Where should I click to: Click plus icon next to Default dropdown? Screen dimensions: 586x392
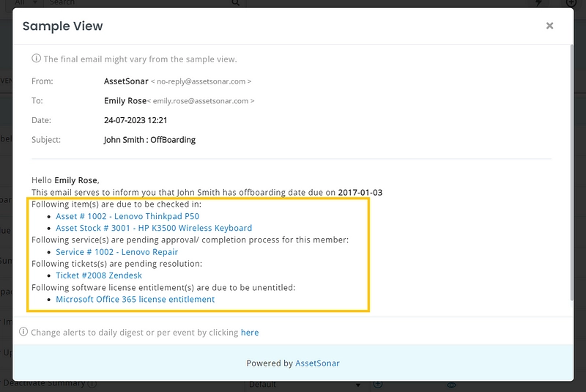point(378,384)
